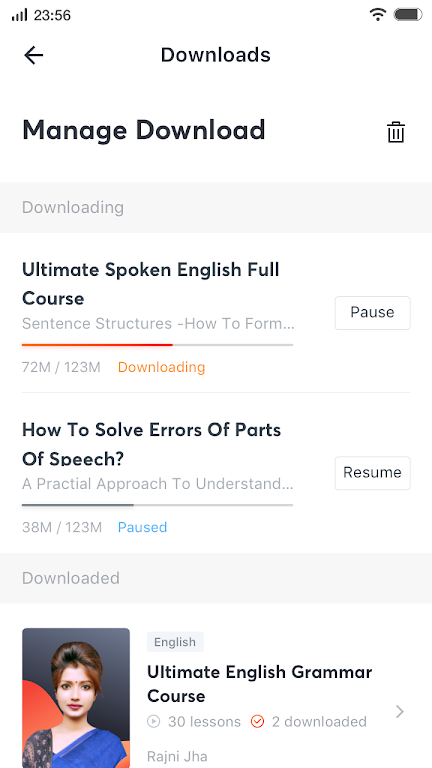The image size is (432, 768).
Task: Tap the battery indicator icon
Action: coord(408,15)
